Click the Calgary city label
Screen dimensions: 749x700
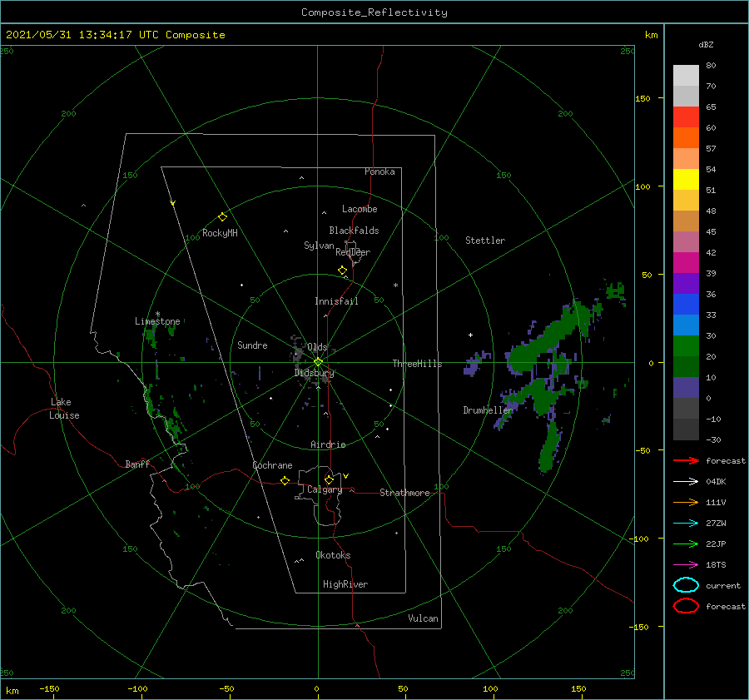[x=325, y=489]
